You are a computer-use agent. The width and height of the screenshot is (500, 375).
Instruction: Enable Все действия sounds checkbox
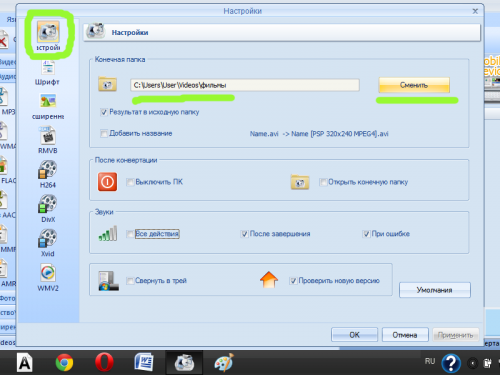coord(130,234)
